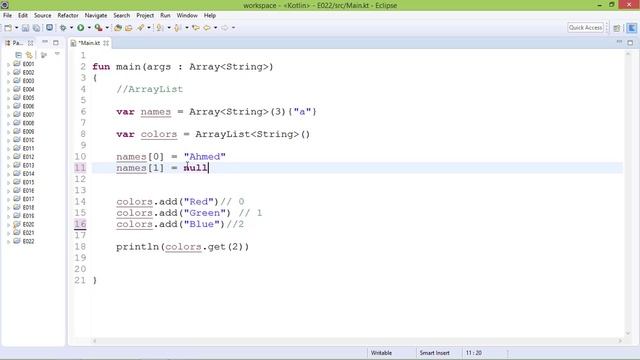Viewport: 640px width, 360px height.
Task: Click the Save All toolbar icon
Action: 36,28
